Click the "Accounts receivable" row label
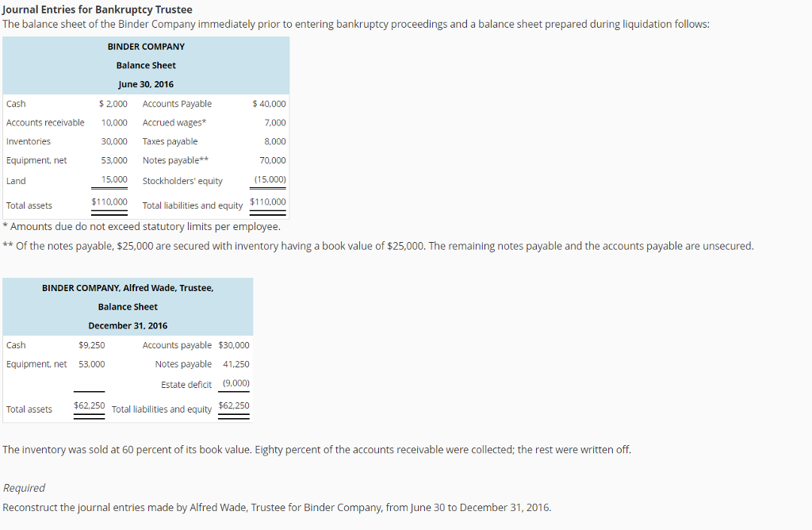This screenshot has height=530, width=812. (45, 122)
